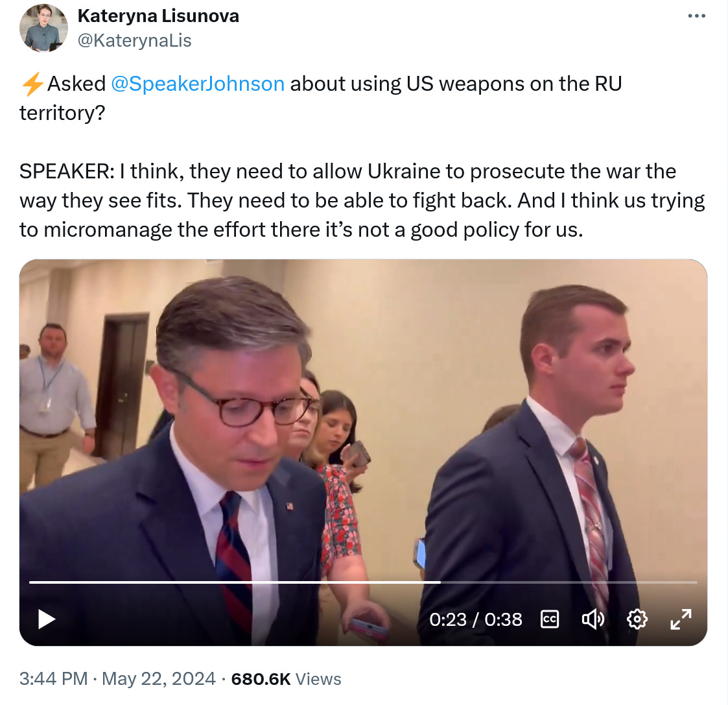Click the tweet text starting with SPEAKER

coord(362,200)
